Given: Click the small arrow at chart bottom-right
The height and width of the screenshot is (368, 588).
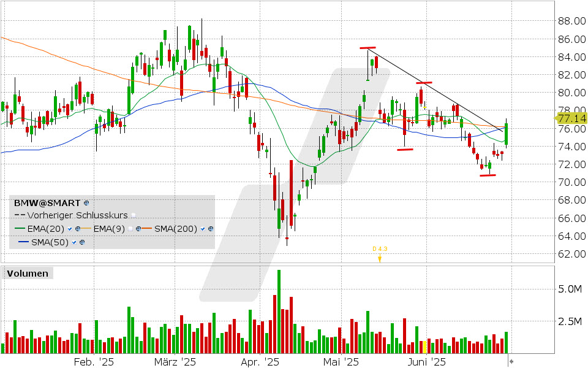Looking at the screenshot, I should click(x=511, y=362).
